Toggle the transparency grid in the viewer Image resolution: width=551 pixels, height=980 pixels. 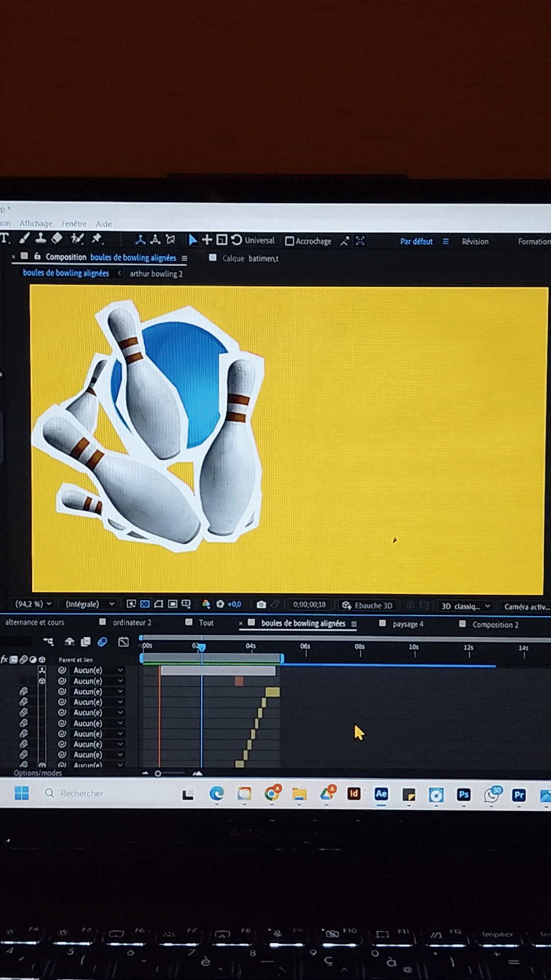click(x=145, y=604)
